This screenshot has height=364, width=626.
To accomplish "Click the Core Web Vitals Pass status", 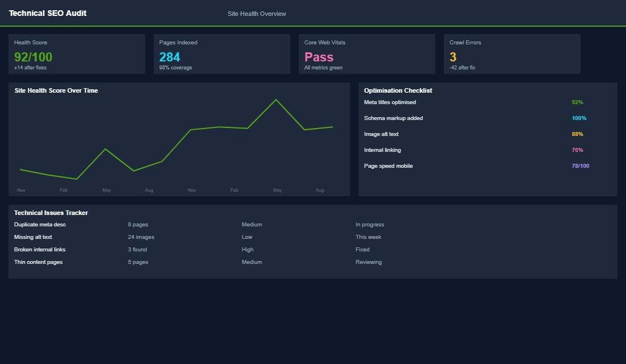I will (x=319, y=57).
